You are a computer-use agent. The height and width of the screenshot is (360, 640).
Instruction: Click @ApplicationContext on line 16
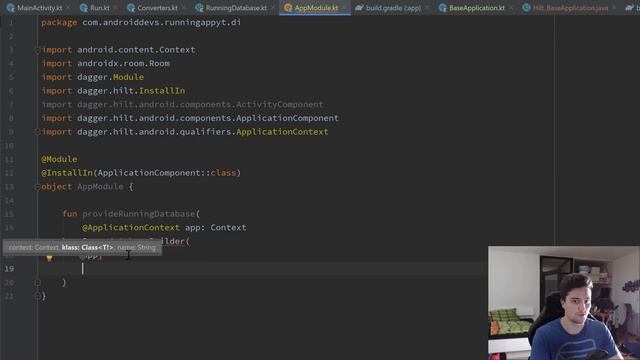(131, 227)
